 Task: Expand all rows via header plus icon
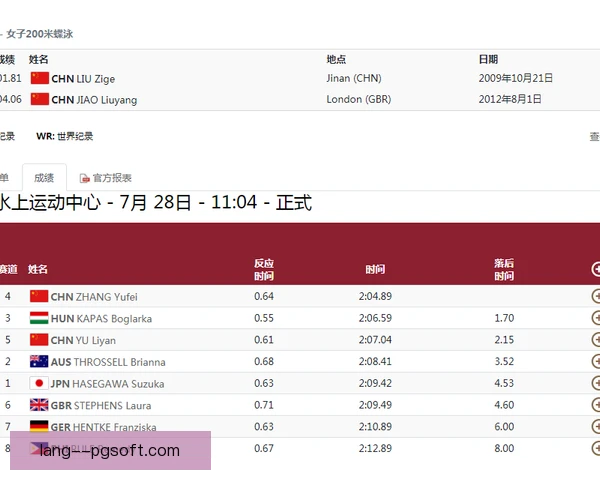pos(596,269)
